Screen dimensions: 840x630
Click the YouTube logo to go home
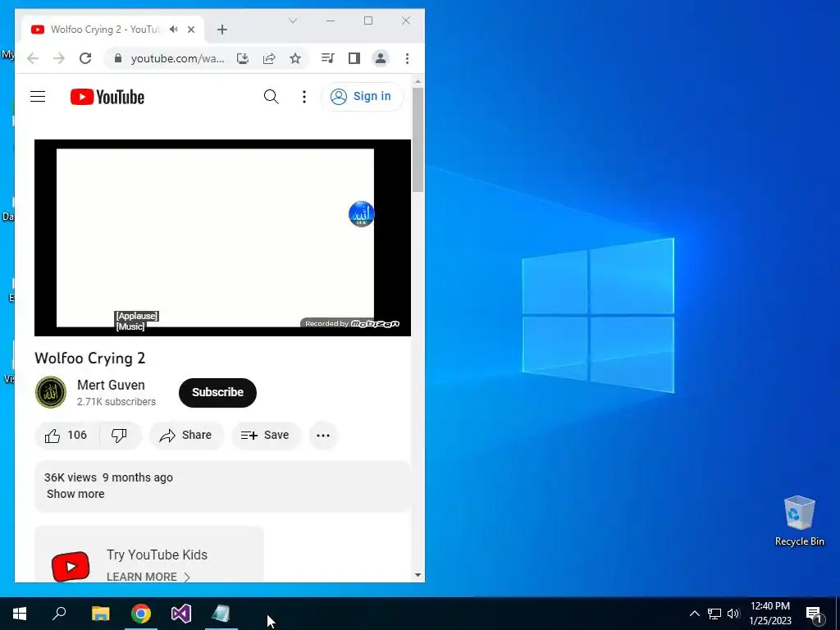click(x=107, y=97)
